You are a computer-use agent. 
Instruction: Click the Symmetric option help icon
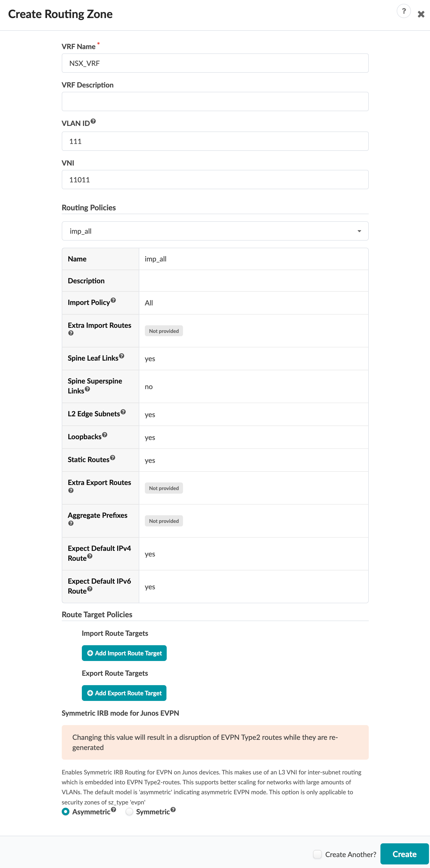[173, 809]
